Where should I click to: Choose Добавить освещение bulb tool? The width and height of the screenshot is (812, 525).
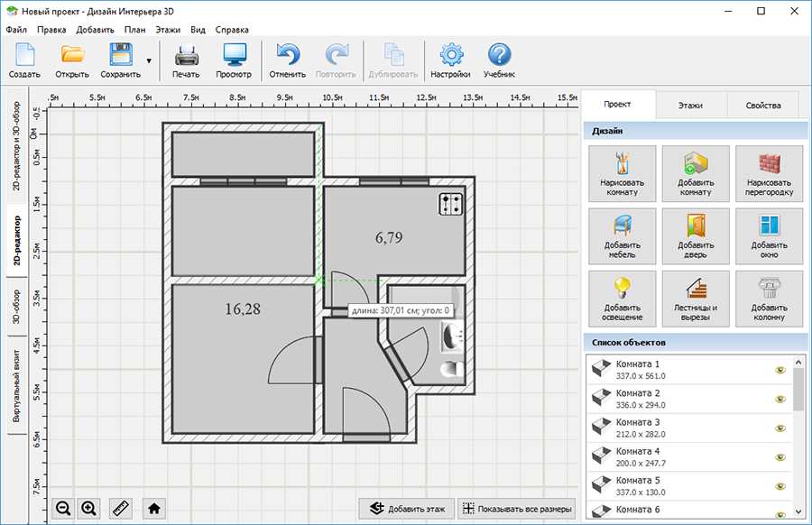pyautogui.click(x=622, y=299)
